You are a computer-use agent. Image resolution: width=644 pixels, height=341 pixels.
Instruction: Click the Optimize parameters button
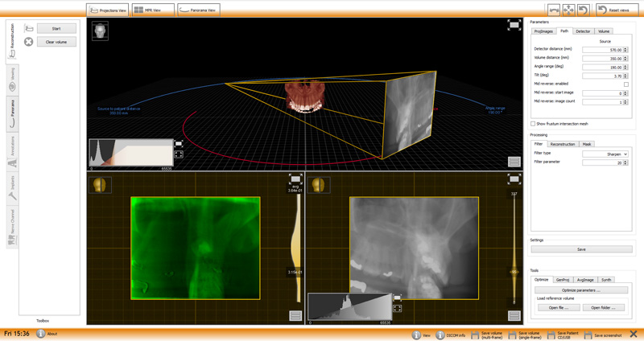[x=581, y=290]
